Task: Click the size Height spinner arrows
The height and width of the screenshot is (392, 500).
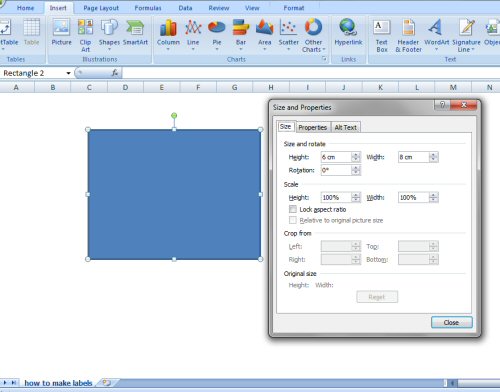Action: 356,157
